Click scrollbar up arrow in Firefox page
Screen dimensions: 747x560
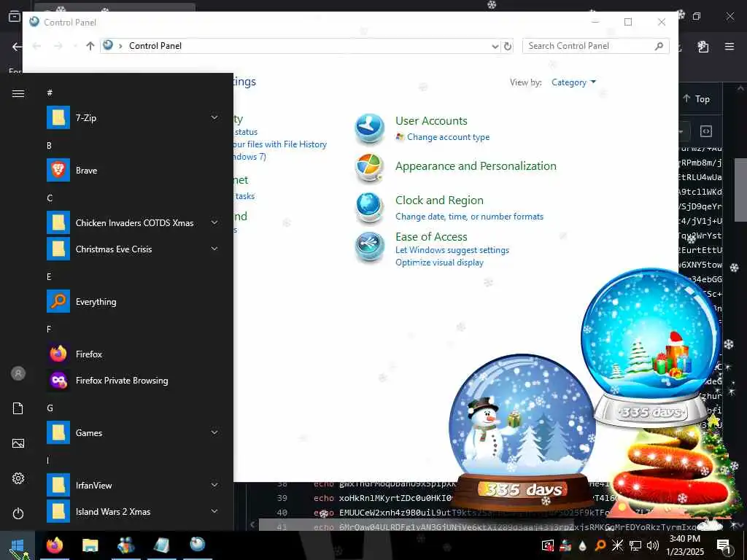[740, 88]
